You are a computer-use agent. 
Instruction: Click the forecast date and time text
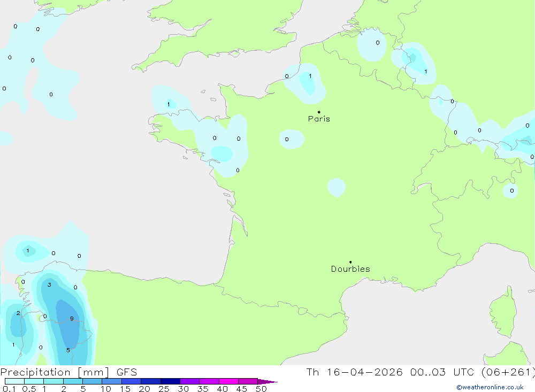point(421,372)
